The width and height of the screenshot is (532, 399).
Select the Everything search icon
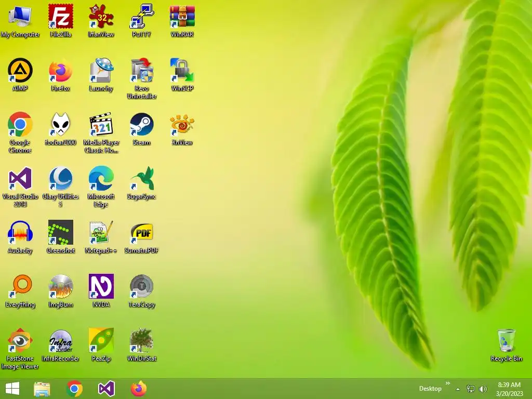pyautogui.click(x=20, y=291)
